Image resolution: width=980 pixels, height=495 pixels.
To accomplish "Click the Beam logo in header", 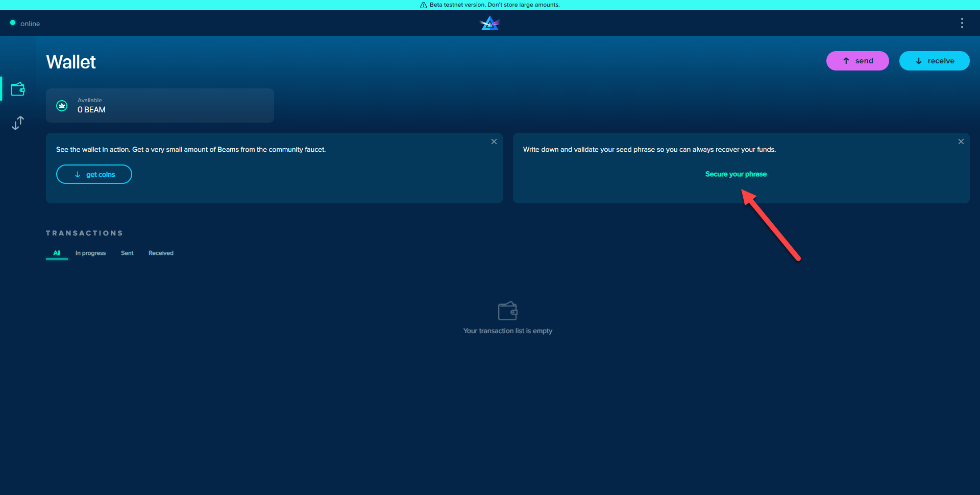I will (489, 23).
